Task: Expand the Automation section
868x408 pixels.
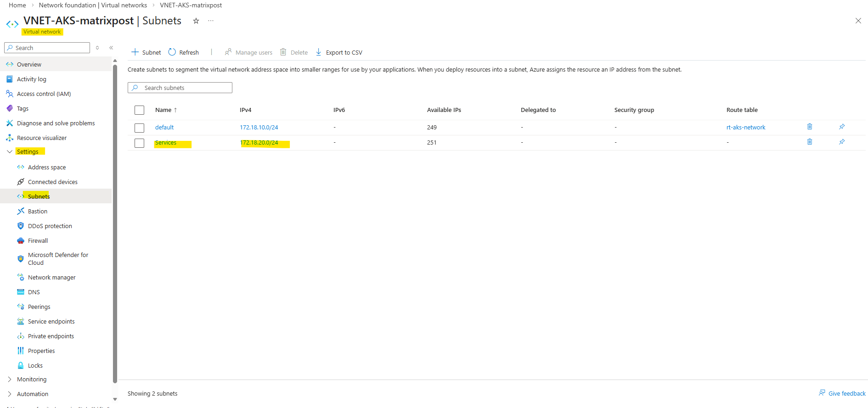Action: (x=10, y=394)
